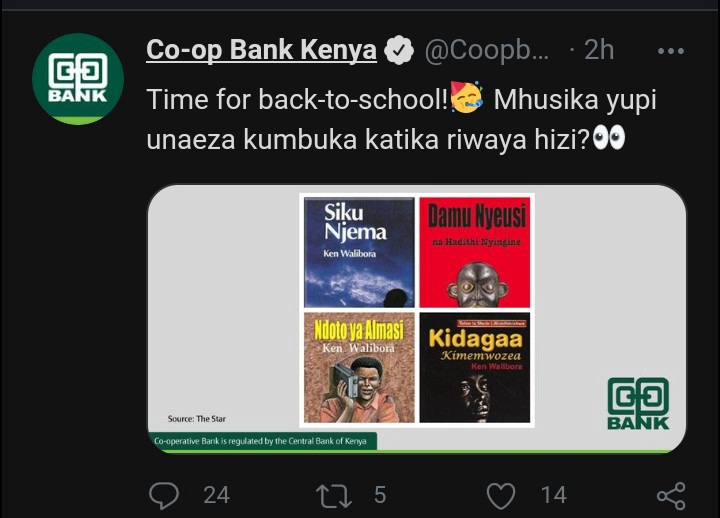
Task: Click the Co-op Bank logo in image
Action: pyautogui.click(x=638, y=403)
